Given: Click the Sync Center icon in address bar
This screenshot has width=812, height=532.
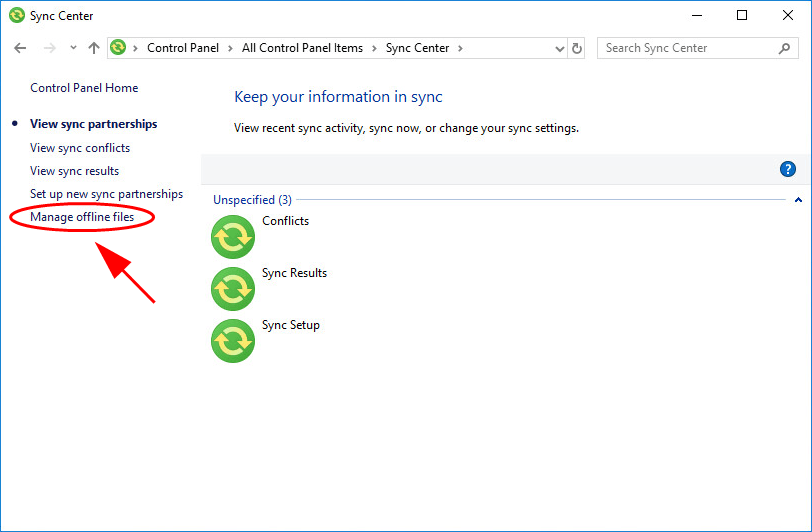Looking at the screenshot, I should pyautogui.click(x=118, y=48).
